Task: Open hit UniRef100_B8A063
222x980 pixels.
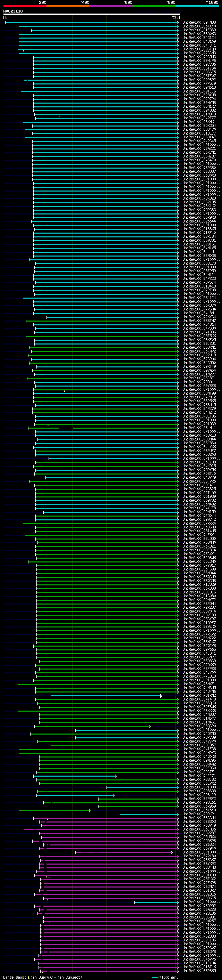Action: pos(199,34)
